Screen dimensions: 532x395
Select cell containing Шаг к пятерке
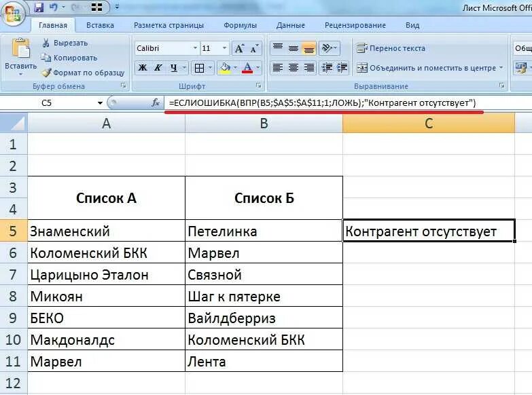coord(264,296)
